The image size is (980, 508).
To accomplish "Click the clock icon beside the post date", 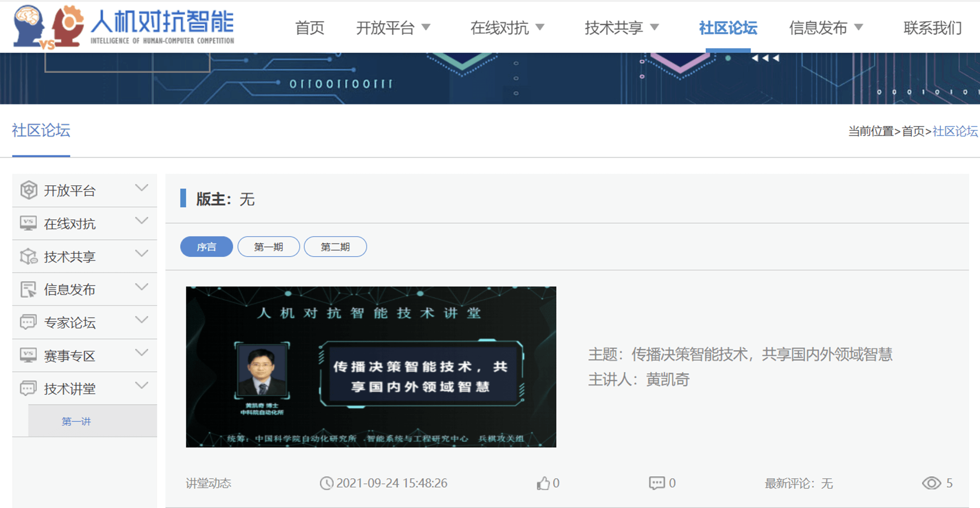I will (x=327, y=483).
